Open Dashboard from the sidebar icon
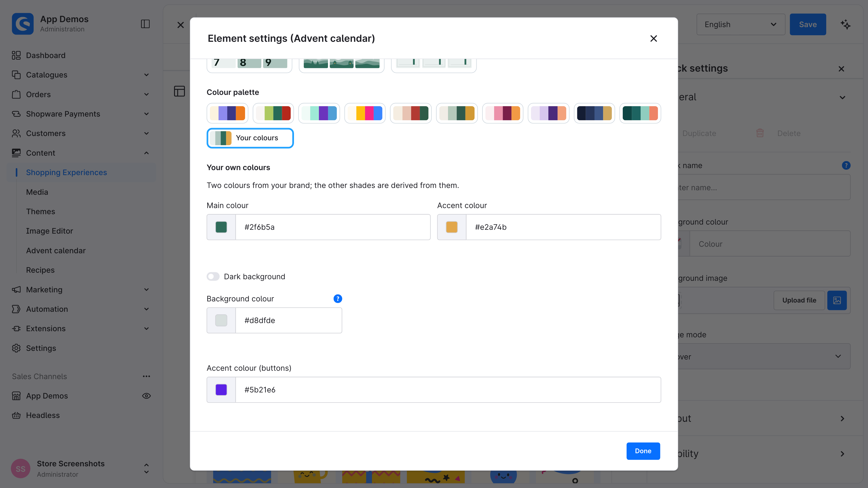Screen dimensions: 868x488 (16, 55)
